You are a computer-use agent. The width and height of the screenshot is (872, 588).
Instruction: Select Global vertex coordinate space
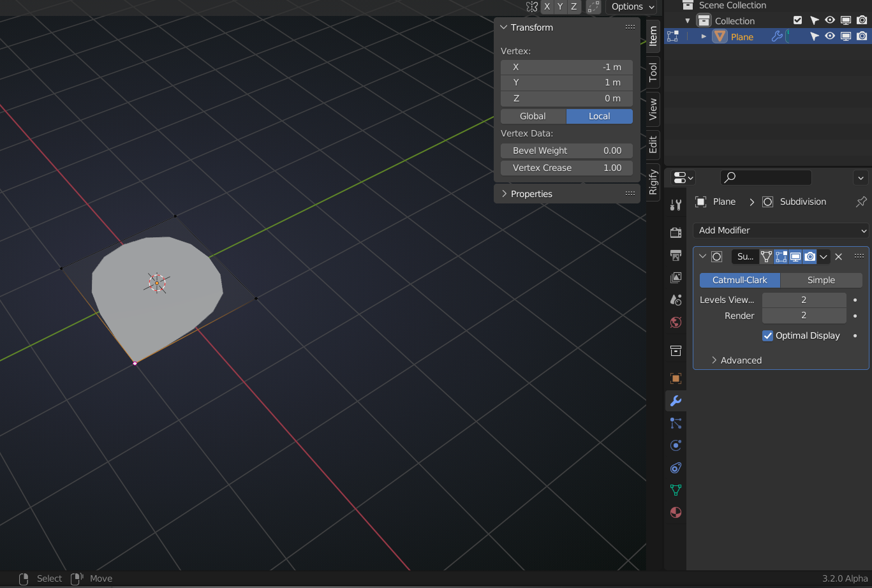(x=533, y=116)
